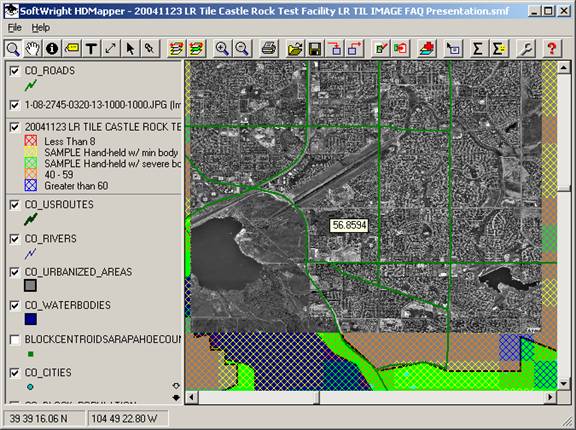
Task: Open the Help menu
Action: [x=40, y=28]
